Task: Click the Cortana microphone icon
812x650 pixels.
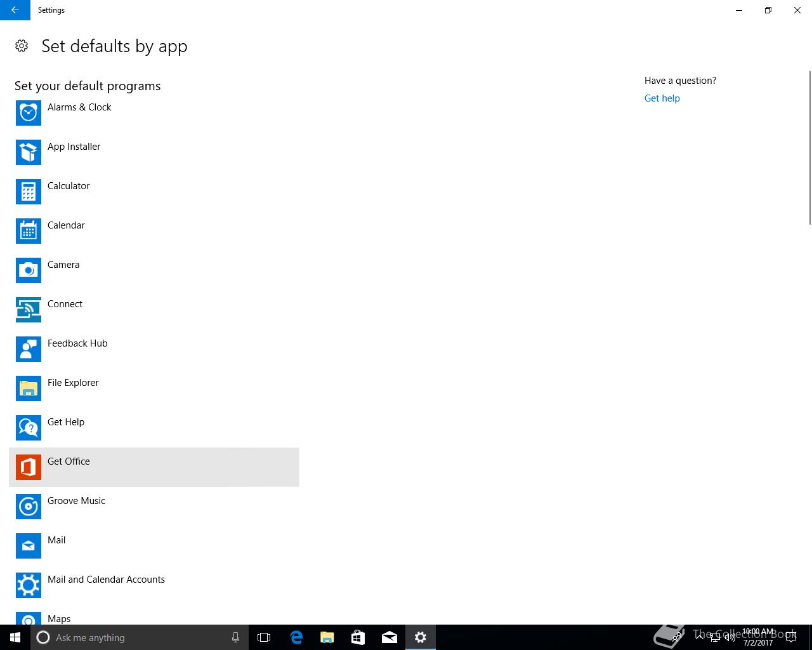Action: (235, 637)
